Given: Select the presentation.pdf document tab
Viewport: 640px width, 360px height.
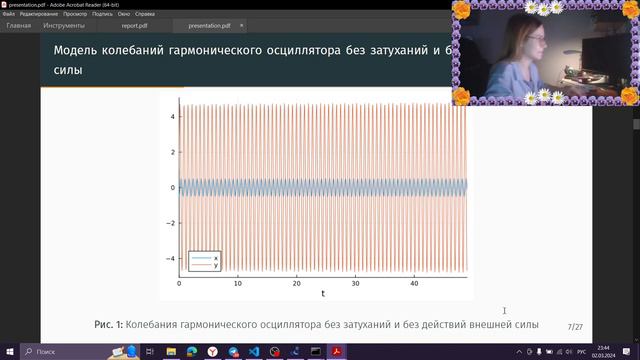Looking at the screenshot, I should [209, 25].
